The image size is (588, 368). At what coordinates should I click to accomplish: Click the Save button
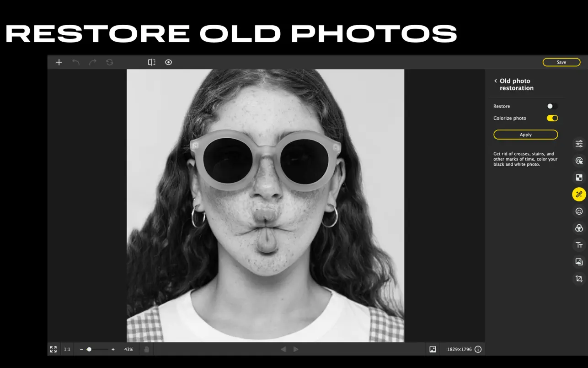point(561,62)
